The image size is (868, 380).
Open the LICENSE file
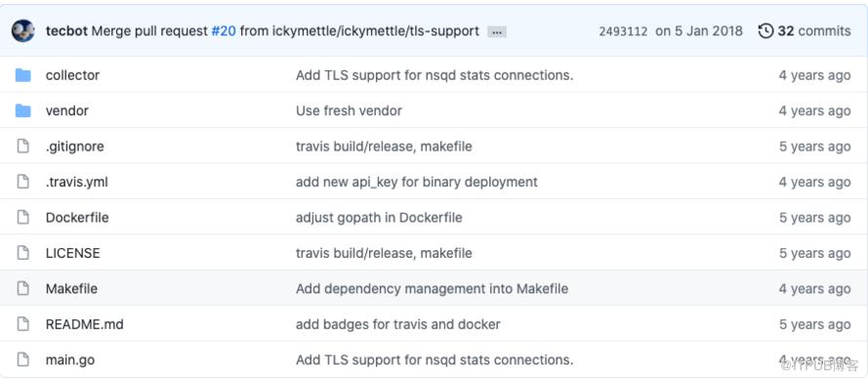[x=72, y=253]
